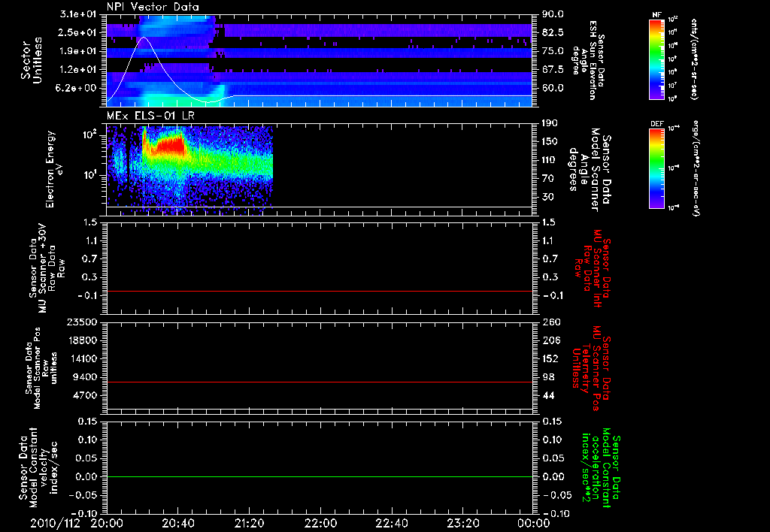Click the green line in velocity panel
Viewport: 770px width, 532px height.
click(x=320, y=476)
